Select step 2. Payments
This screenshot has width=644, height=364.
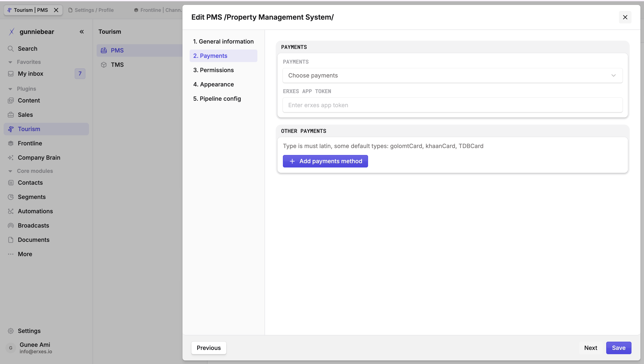tap(223, 56)
